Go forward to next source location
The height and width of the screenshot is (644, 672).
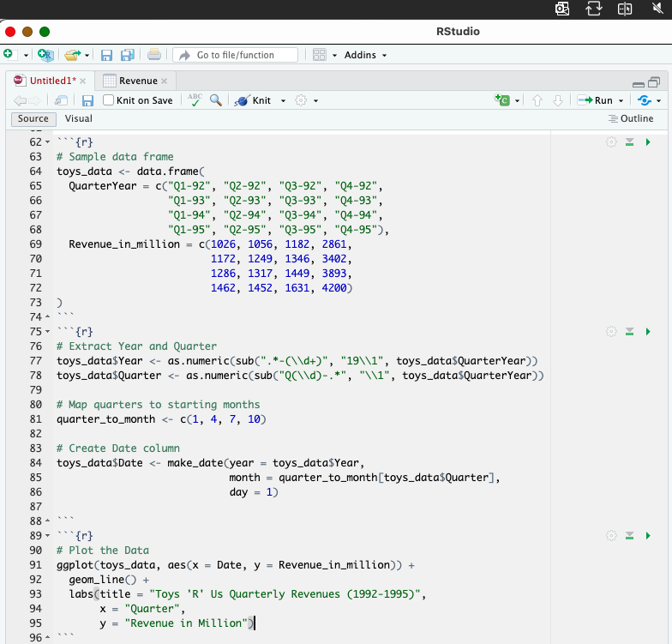click(34, 101)
